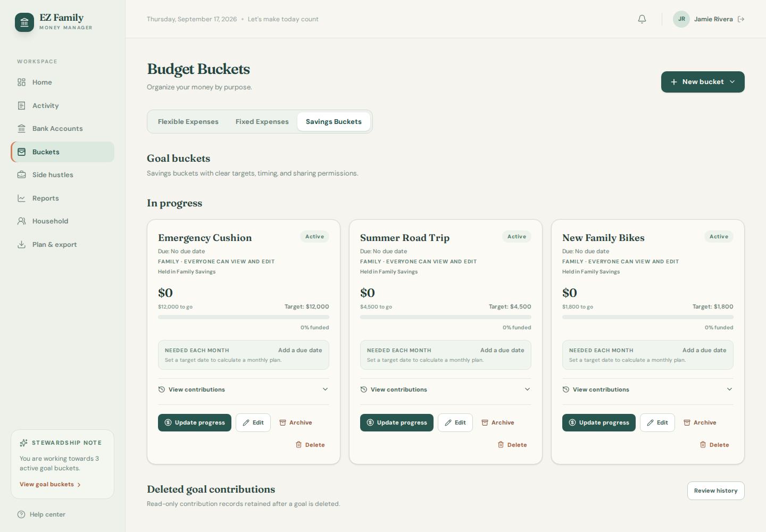Open notifications bell
This screenshot has width=766, height=532.
pyautogui.click(x=642, y=19)
